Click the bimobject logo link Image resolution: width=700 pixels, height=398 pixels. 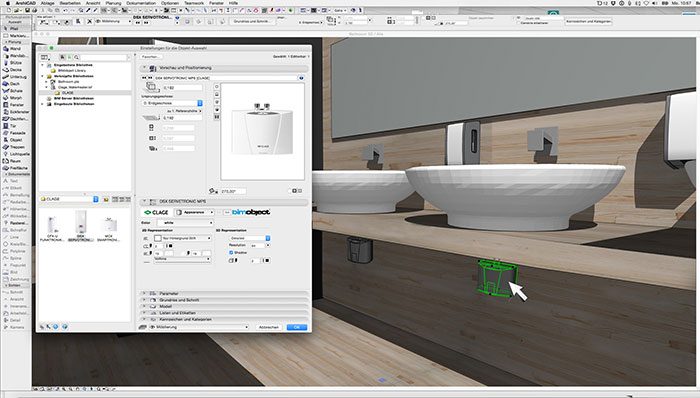click(251, 212)
